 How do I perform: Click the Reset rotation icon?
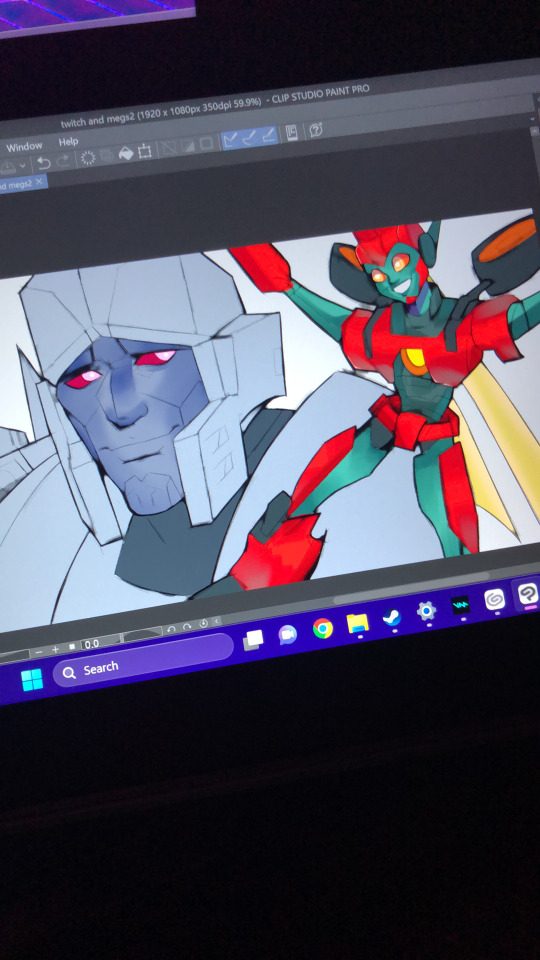pos(204,624)
